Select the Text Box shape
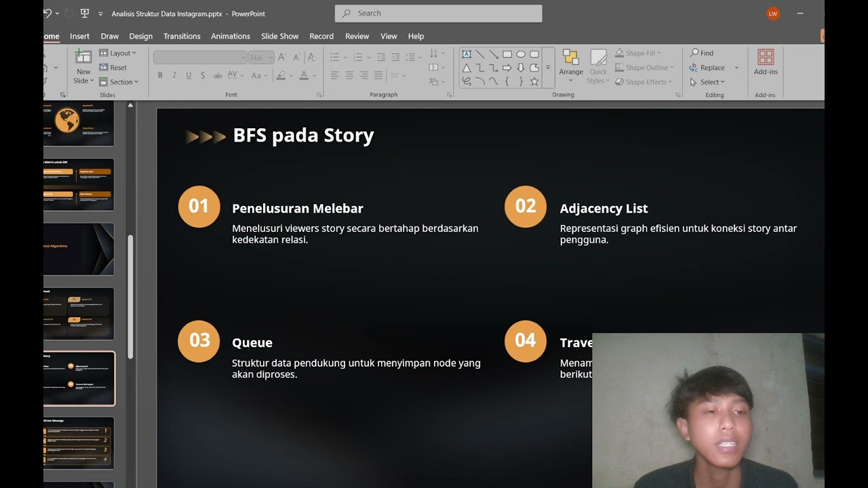868x488 pixels. (467, 54)
